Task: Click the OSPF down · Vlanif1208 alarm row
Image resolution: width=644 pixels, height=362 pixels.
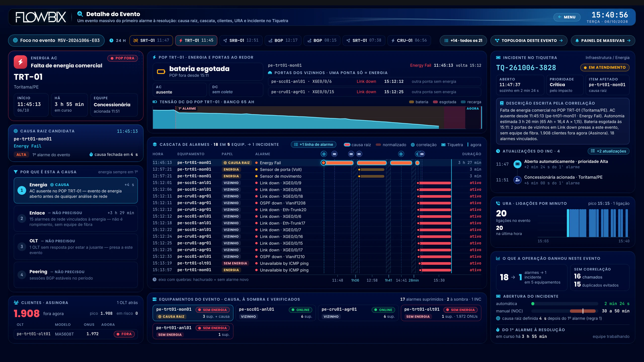Action: coord(317,203)
